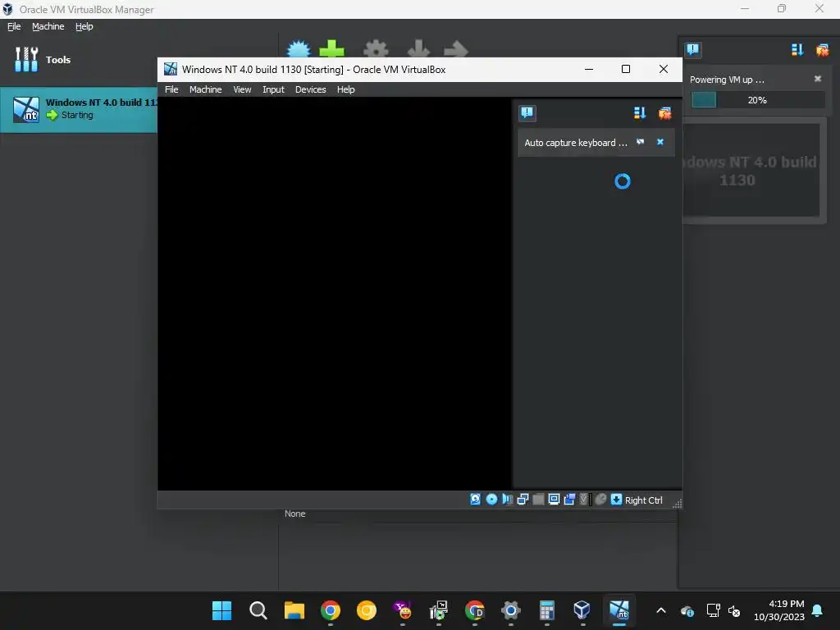
Task: Open Settings gear app on taskbar
Action: [x=510, y=610]
